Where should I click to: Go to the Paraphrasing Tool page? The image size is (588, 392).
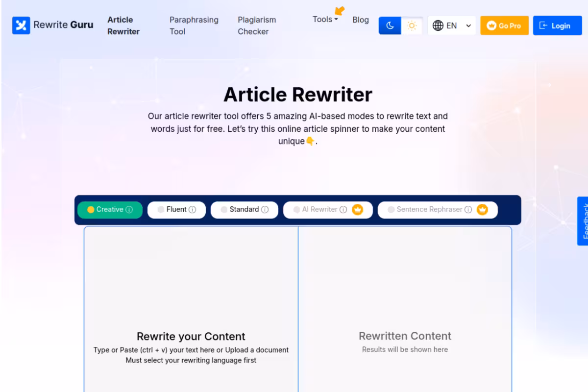(194, 25)
